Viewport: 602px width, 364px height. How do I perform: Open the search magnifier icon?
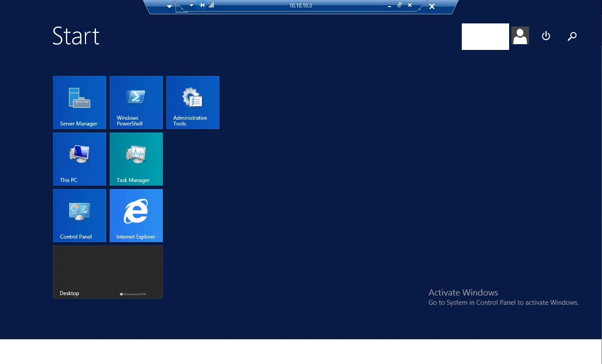click(x=572, y=36)
